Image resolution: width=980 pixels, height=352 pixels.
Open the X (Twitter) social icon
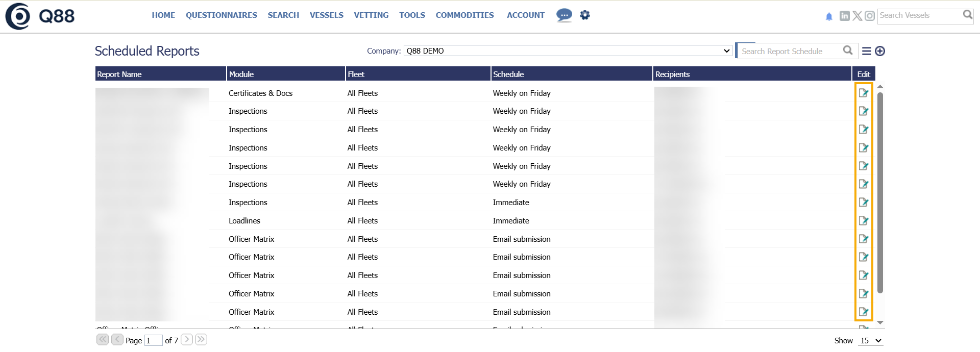pos(857,16)
